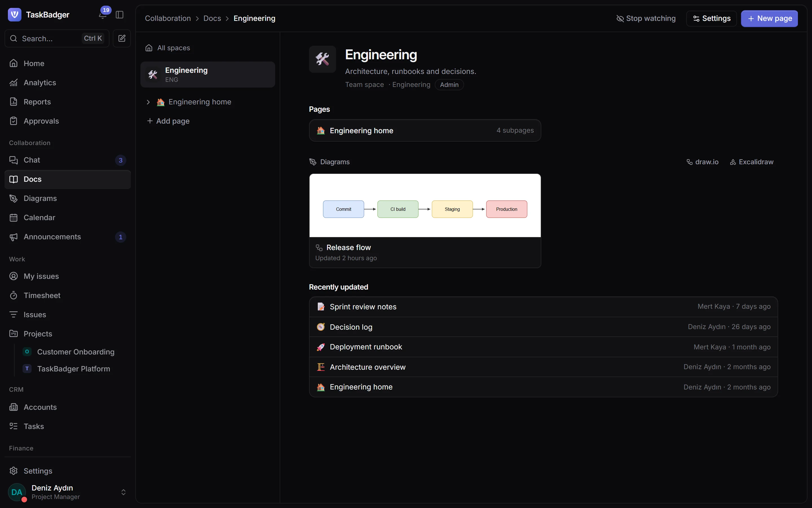This screenshot has height=508, width=812.
Task: Click the New page button
Action: point(770,18)
